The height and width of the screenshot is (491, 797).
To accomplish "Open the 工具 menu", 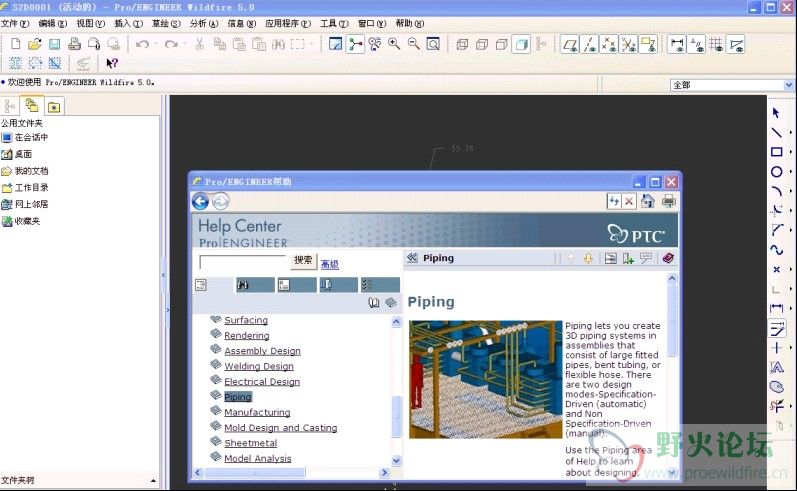I will pos(334,23).
